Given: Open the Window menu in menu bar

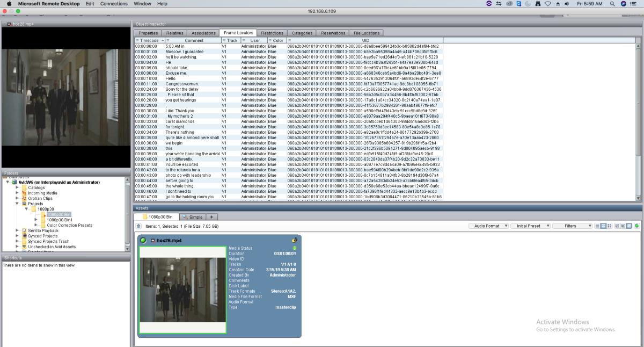Looking at the screenshot, I should point(142,4).
